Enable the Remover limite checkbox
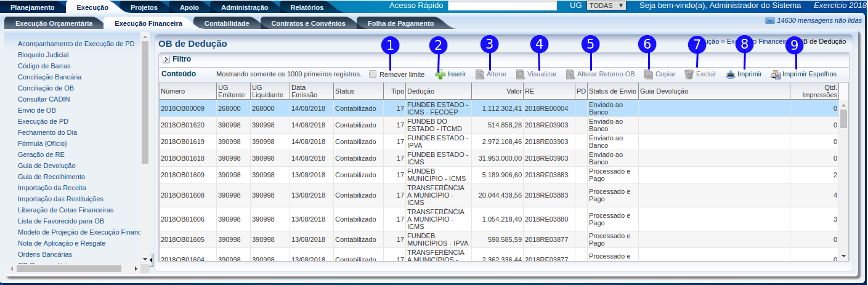The width and height of the screenshot is (868, 285). point(373,74)
